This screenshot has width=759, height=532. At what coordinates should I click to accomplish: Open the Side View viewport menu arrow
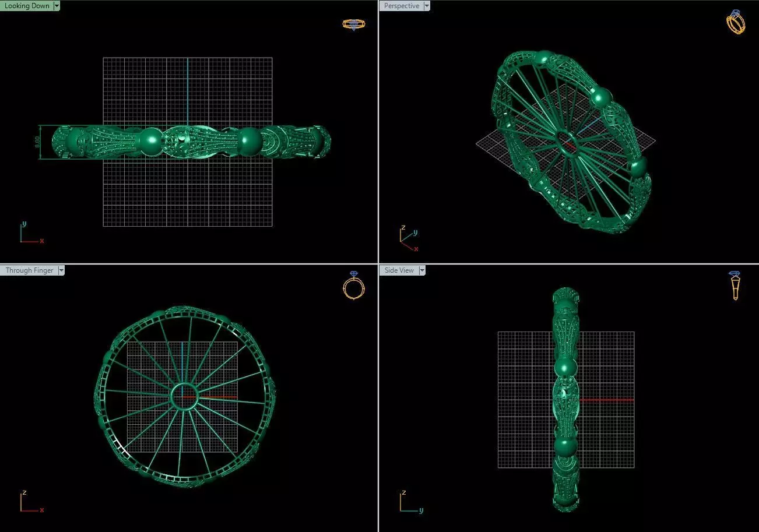pos(422,270)
